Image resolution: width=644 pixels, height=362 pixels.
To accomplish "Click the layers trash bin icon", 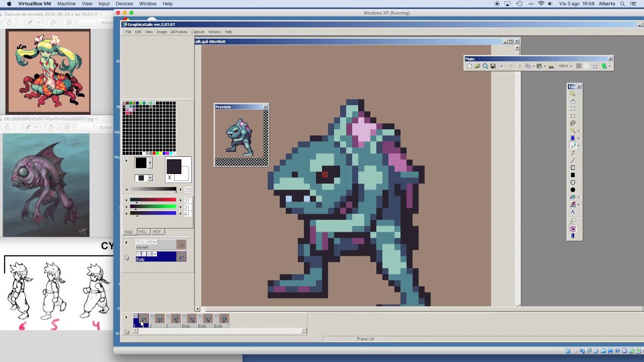I will (x=127, y=257).
